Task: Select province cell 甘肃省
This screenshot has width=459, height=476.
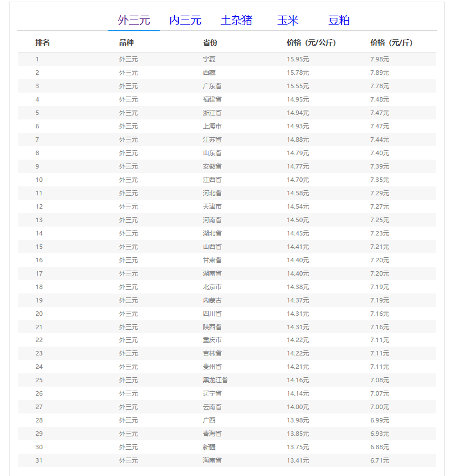Action: pyautogui.click(x=212, y=260)
